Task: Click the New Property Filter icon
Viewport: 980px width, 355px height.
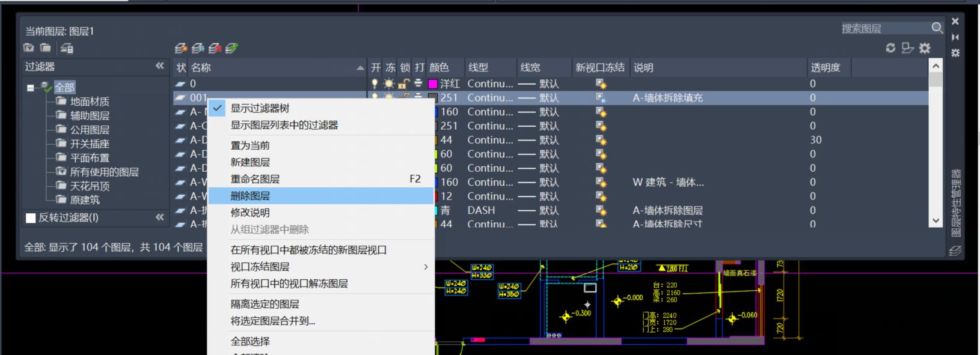Action: pyautogui.click(x=29, y=47)
